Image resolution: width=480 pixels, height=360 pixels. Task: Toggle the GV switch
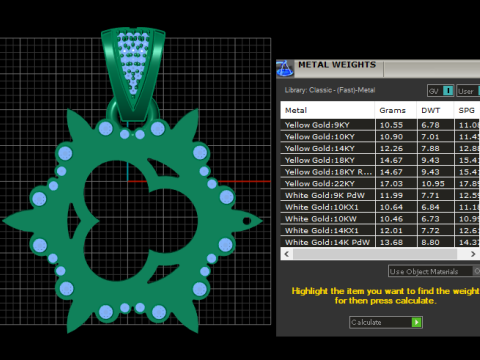click(x=441, y=91)
